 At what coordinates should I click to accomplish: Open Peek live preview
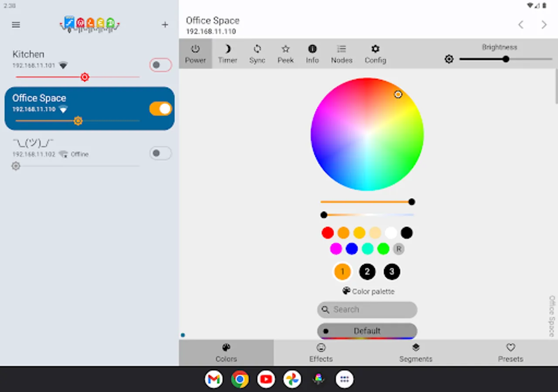(x=286, y=54)
